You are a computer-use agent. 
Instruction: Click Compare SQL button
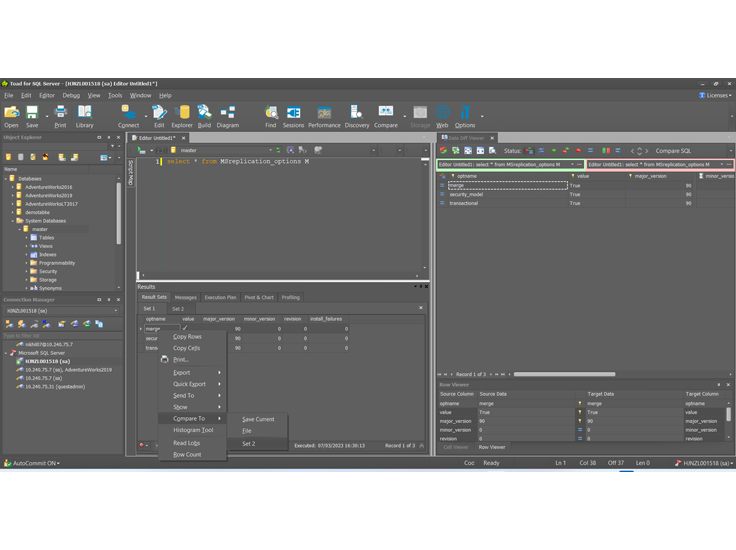pyautogui.click(x=673, y=151)
